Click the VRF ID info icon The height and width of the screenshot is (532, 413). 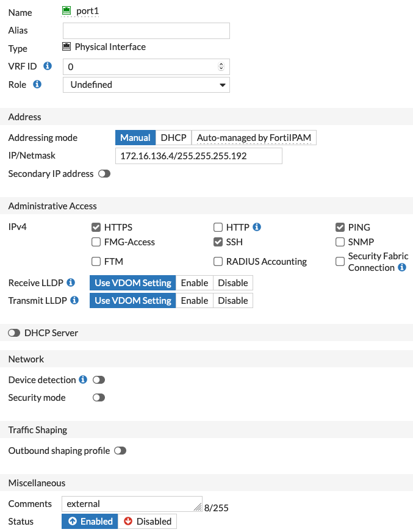48,66
